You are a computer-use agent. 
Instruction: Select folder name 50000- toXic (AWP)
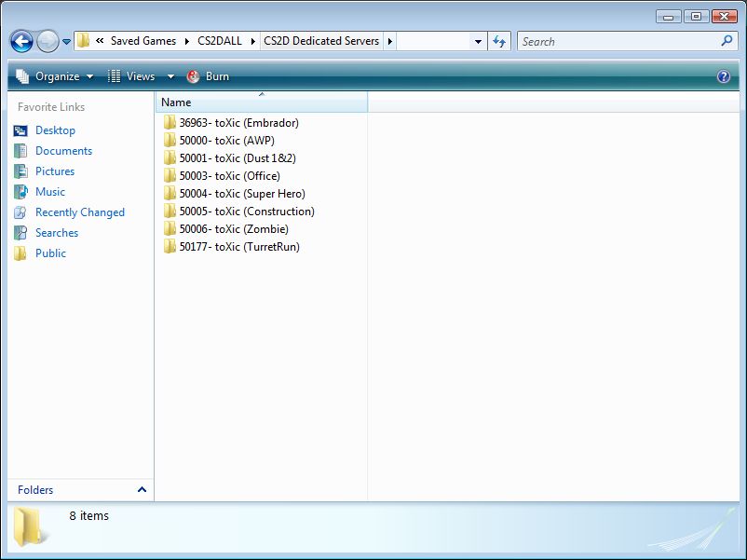tap(226, 141)
